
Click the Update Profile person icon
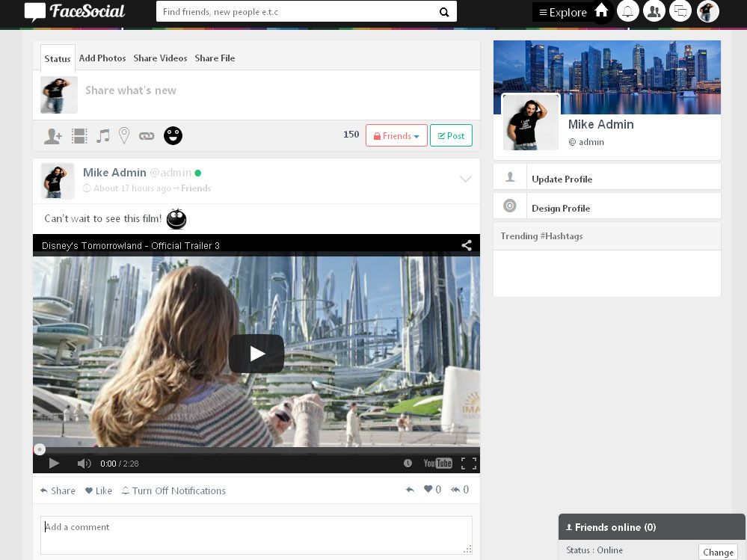pos(510,177)
